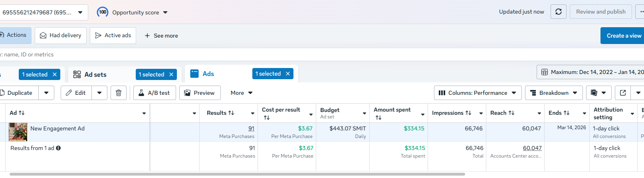The image size is (644, 178).
Task: Delete the selected ad with trash icon
Action: point(119,93)
